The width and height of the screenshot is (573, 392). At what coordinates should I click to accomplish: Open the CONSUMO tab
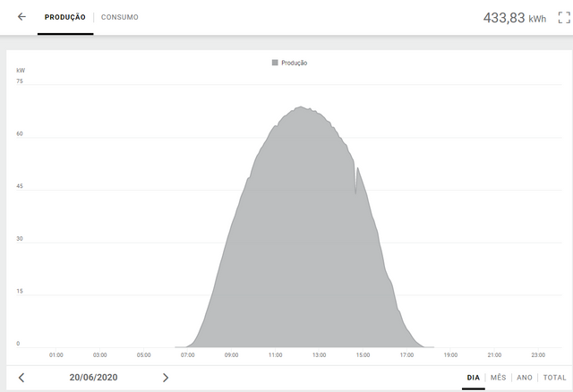click(x=120, y=17)
